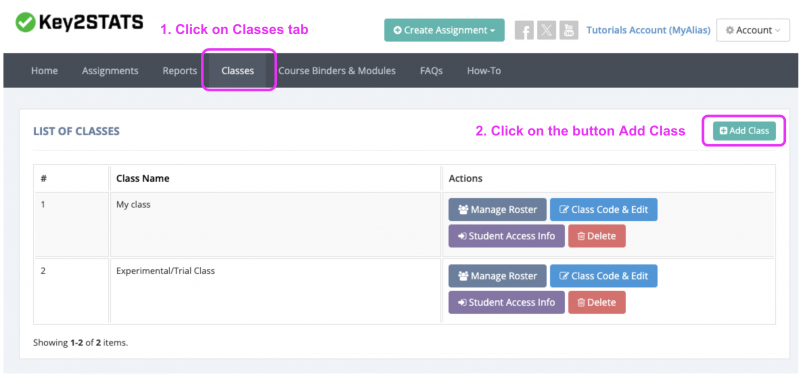Screen dimensions: 800x375
Task: Open the Facebook social icon
Action: click(x=524, y=30)
